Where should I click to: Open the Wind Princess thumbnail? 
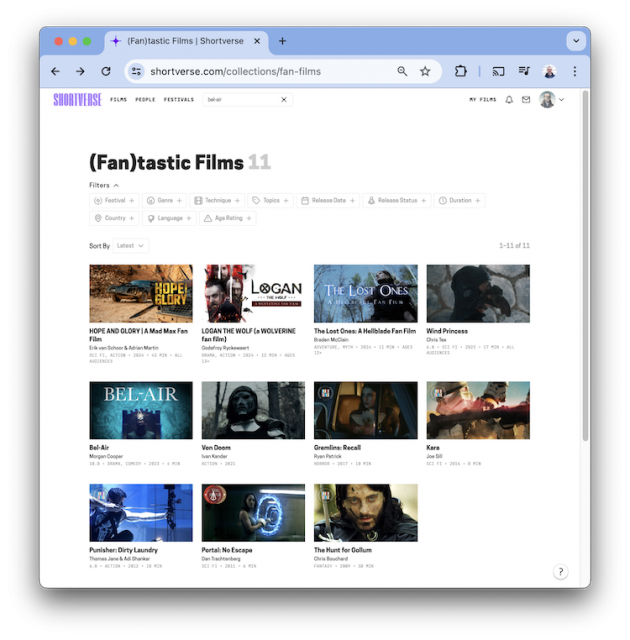(478, 293)
